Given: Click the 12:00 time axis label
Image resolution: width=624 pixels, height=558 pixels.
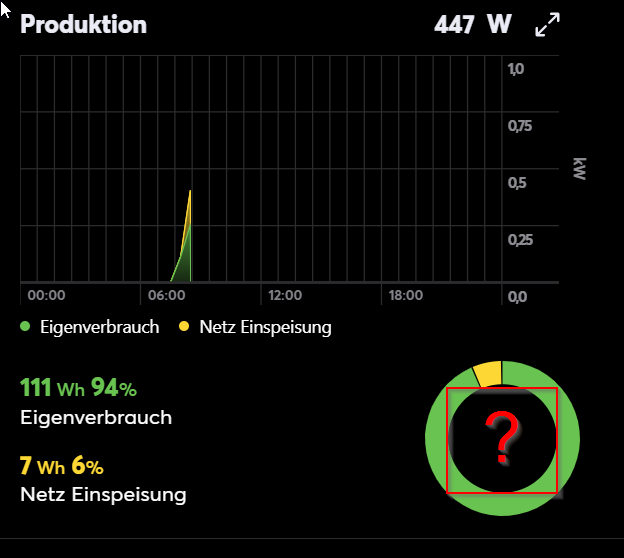Looking at the screenshot, I should pos(285,296).
